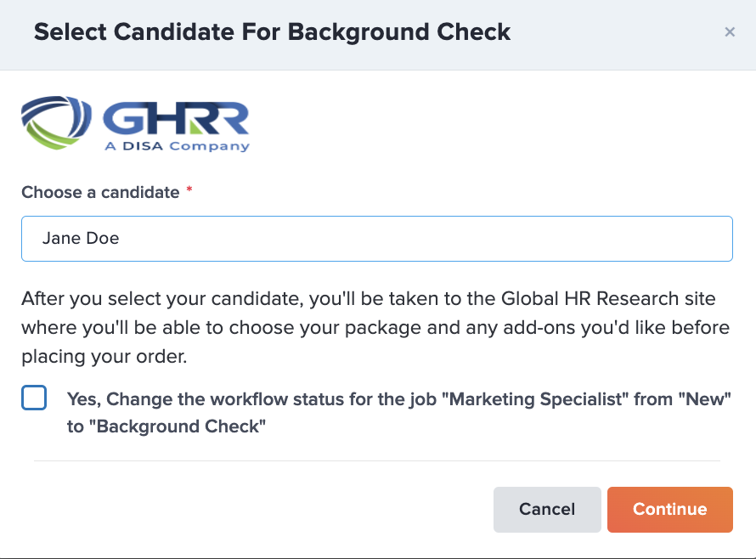Click the right end of the candidate combo box
The width and height of the screenshot is (756, 559).
[714, 239]
